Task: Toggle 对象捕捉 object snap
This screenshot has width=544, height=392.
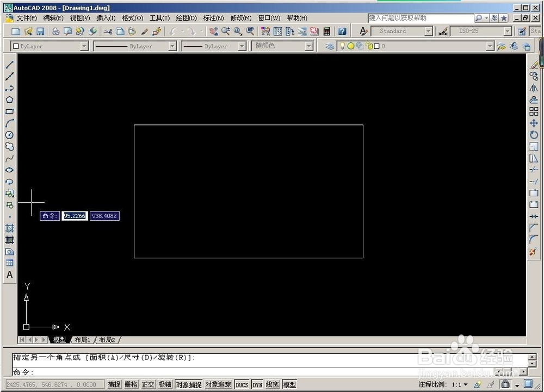Action: coord(189,384)
